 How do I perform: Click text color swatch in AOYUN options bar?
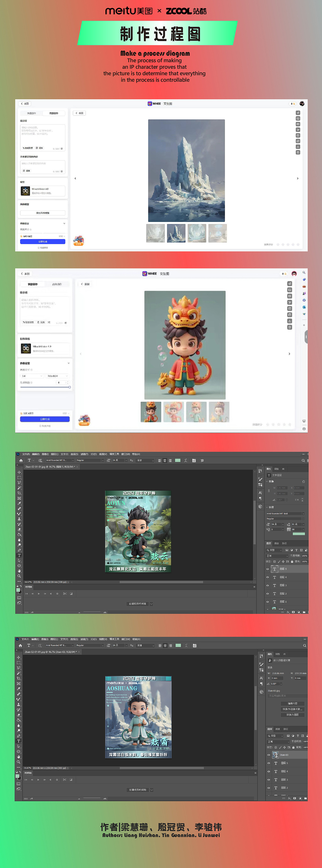[x=178, y=460]
